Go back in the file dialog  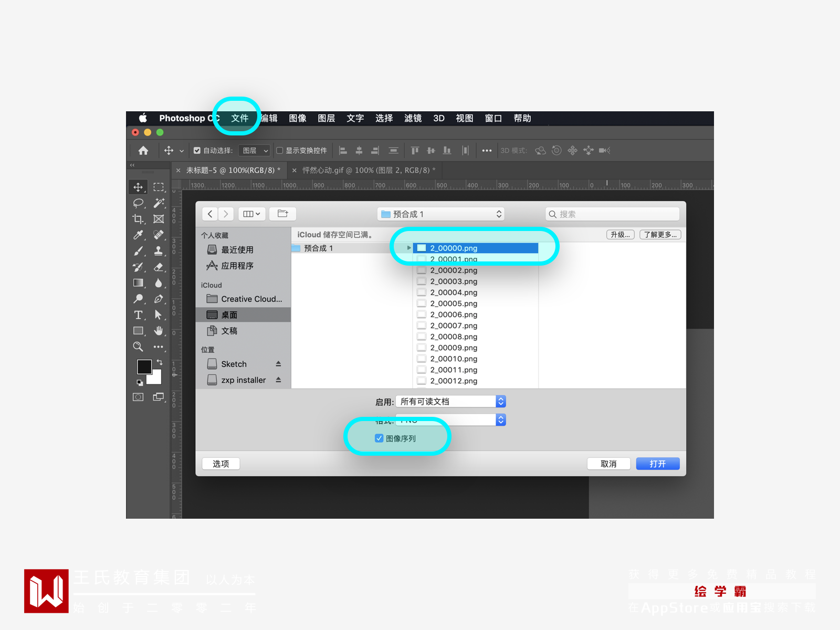[x=210, y=214]
